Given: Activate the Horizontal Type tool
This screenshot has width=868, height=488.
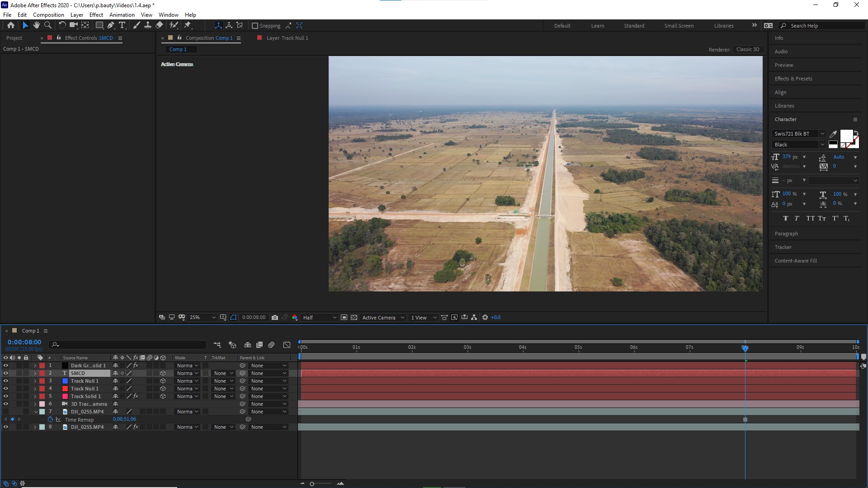Looking at the screenshot, I should click(122, 25).
